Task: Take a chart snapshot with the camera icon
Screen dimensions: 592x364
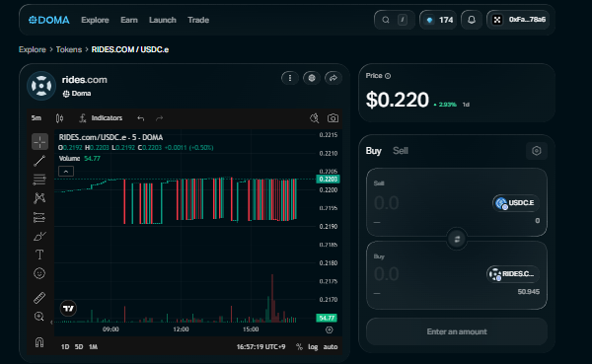Action: [x=333, y=118]
